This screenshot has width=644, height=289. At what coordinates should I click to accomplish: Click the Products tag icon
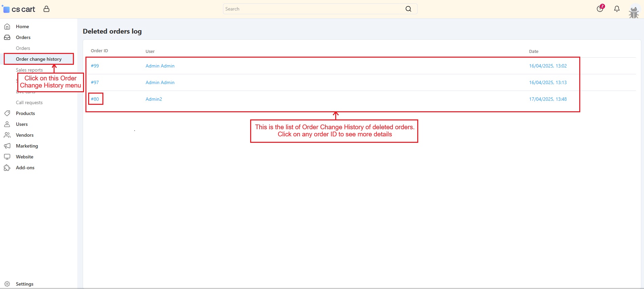click(7, 113)
